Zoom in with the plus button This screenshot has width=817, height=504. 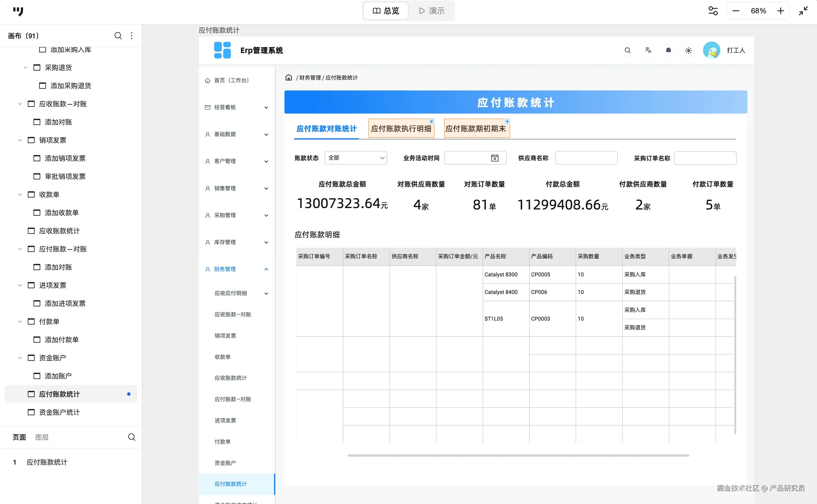780,11
